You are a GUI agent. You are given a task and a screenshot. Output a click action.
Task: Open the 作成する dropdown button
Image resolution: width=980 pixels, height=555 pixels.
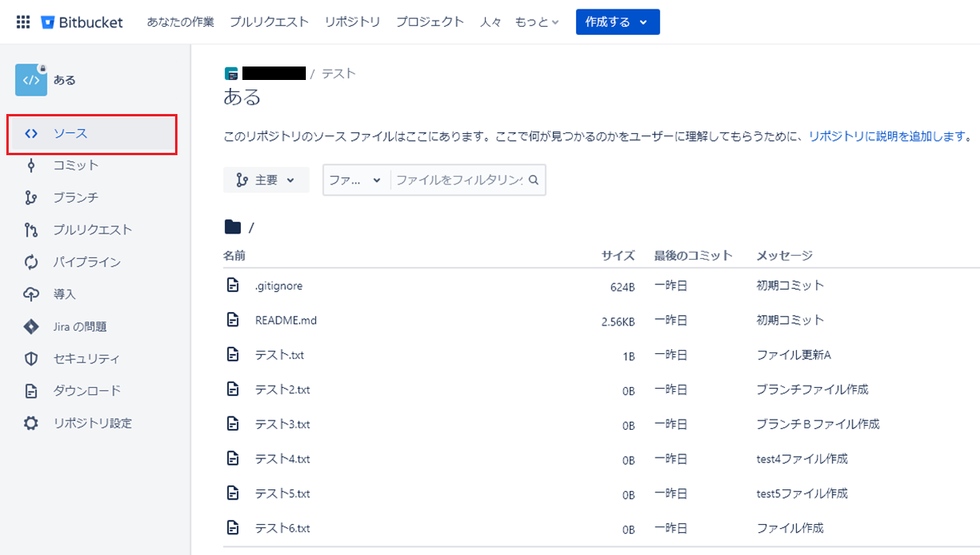618,22
